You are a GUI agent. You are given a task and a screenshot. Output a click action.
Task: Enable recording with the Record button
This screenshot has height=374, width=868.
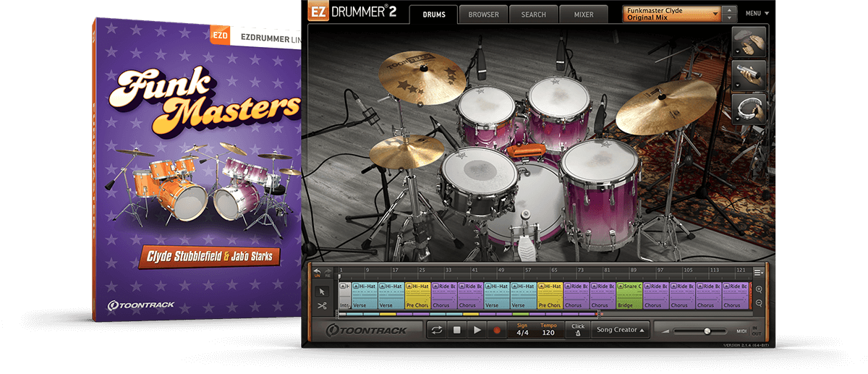coord(496,330)
